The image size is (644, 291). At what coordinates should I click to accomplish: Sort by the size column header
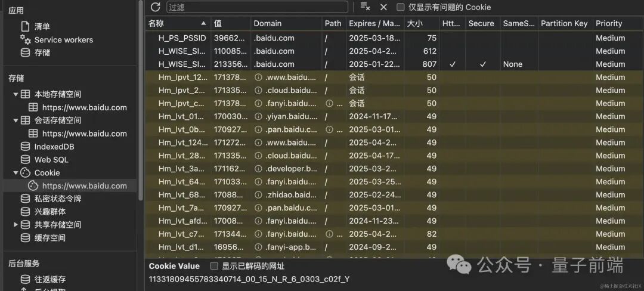coord(422,23)
